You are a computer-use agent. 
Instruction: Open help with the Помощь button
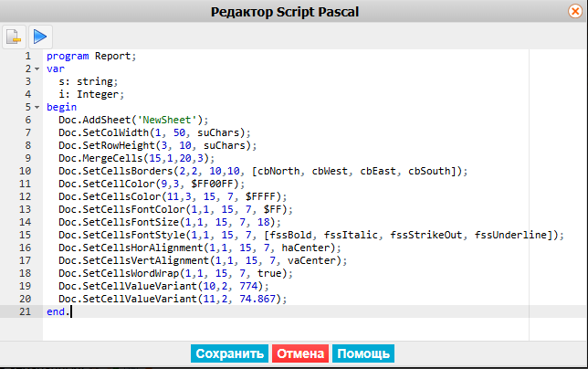(x=363, y=353)
